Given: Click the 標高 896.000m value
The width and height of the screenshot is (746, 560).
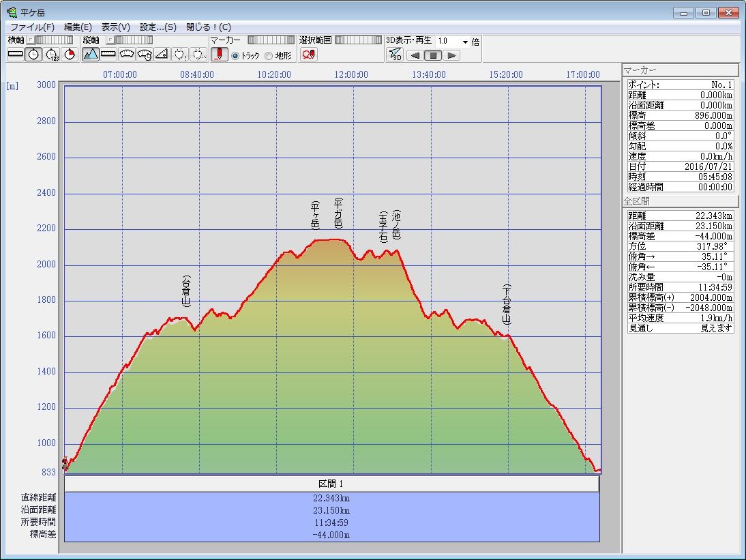Looking at the screenshot, I should click(714, 116).
